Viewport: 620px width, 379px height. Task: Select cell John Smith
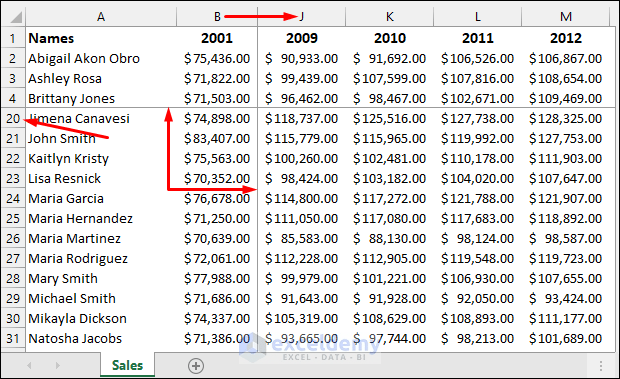click(101, 138)
